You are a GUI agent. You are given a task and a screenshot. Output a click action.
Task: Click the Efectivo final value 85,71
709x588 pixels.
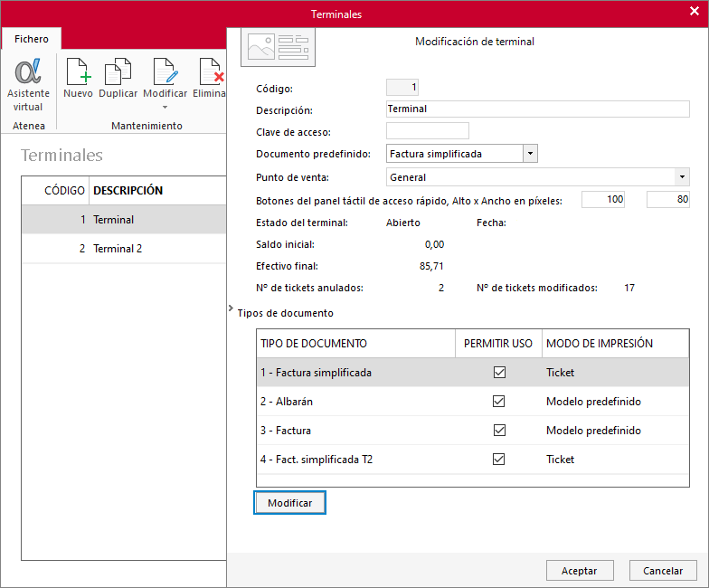[431, 266]
